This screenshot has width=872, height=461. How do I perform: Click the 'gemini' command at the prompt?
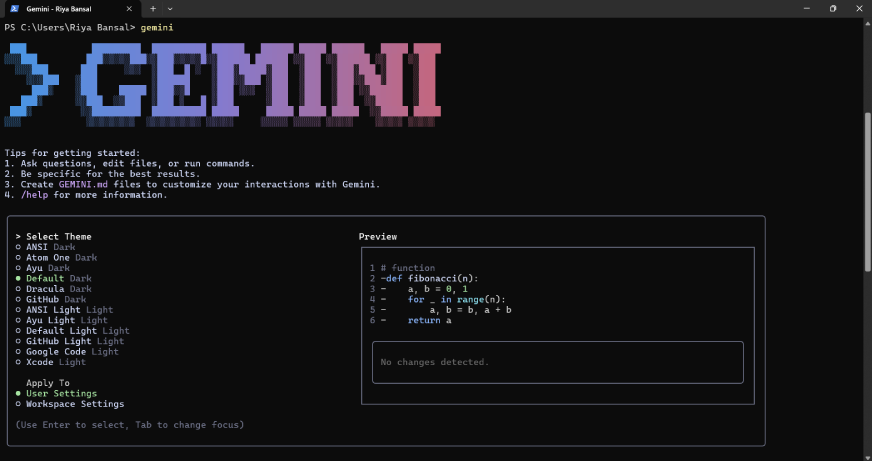coord(157,27)
